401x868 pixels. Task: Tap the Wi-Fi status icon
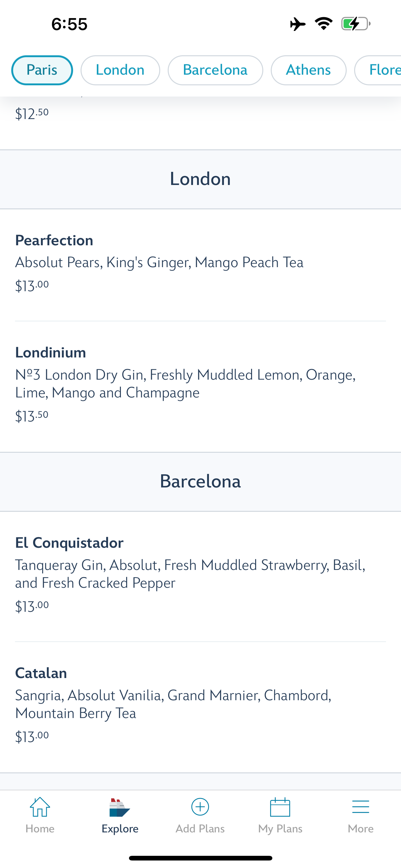[x=324, y=23]
